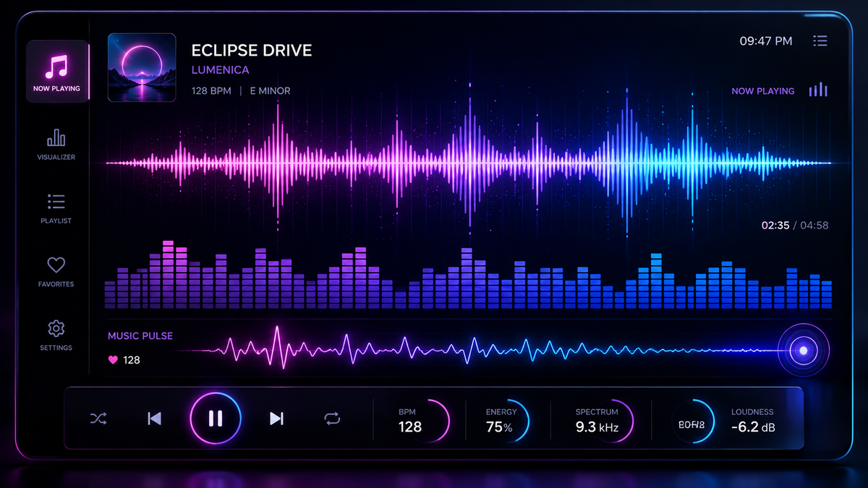Toggle shuffle playback

[98, 419]
